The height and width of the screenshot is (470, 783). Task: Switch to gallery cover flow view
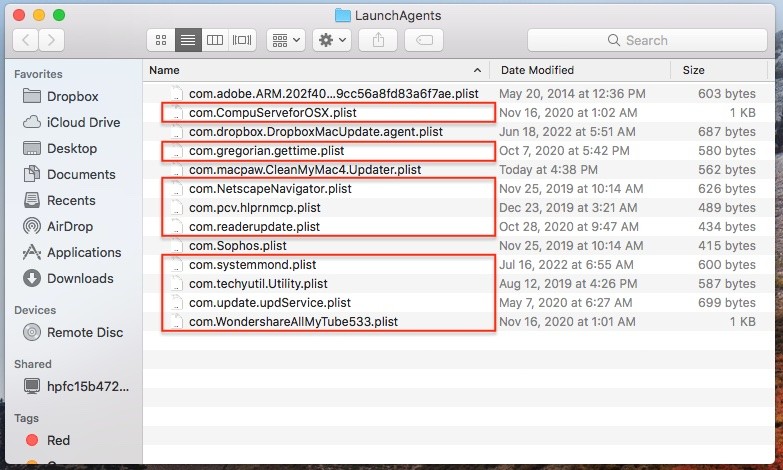pyautogui.click(x=242, y=40)
